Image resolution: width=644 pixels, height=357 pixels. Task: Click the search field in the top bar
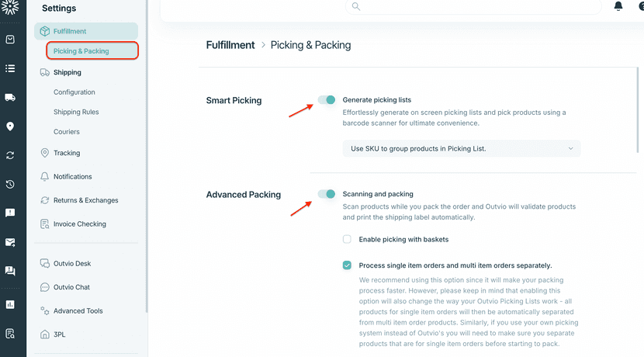click(473, 6)
